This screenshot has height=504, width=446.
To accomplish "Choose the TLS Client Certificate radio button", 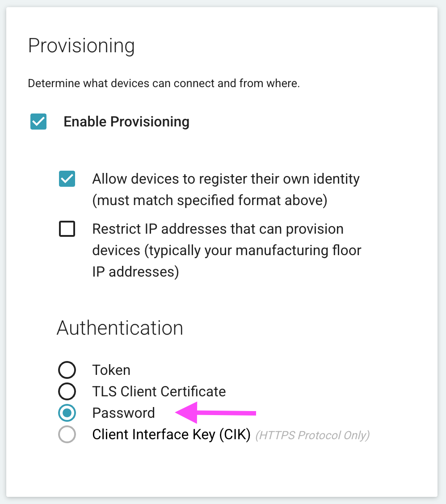I will pos(67,391).
